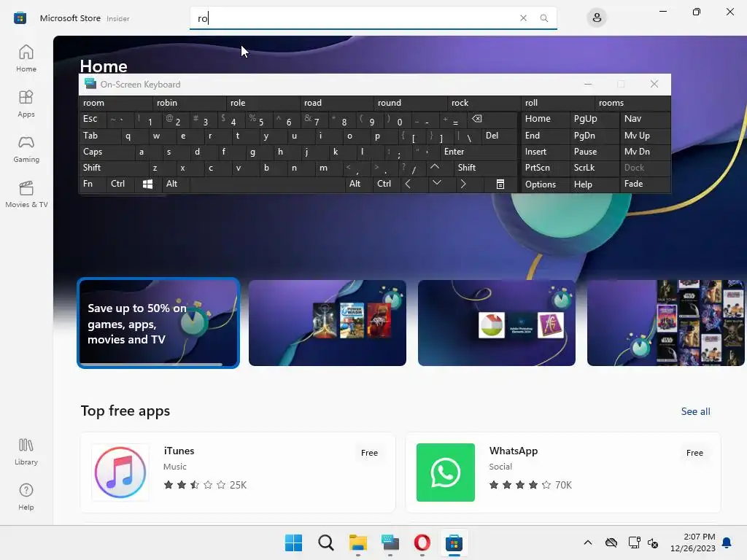Open Movies & TV section
Viewport: 747px width, 560px height.
26,194
